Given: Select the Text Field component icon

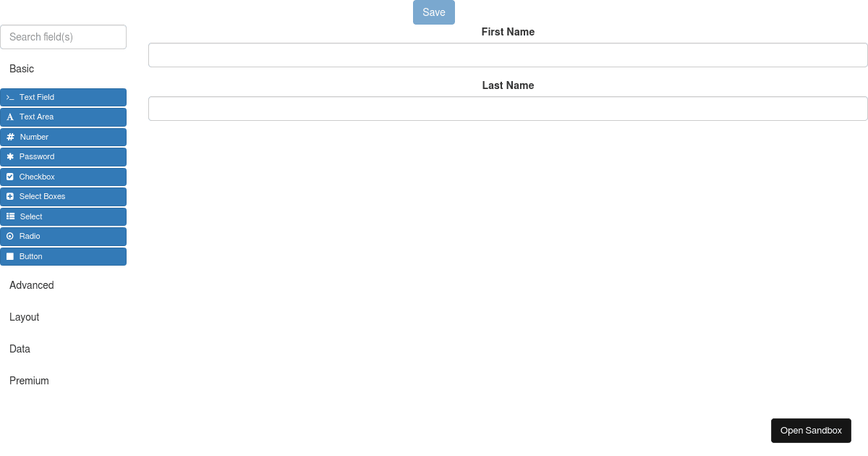Looking at the screenshot, I should point(9,97).
